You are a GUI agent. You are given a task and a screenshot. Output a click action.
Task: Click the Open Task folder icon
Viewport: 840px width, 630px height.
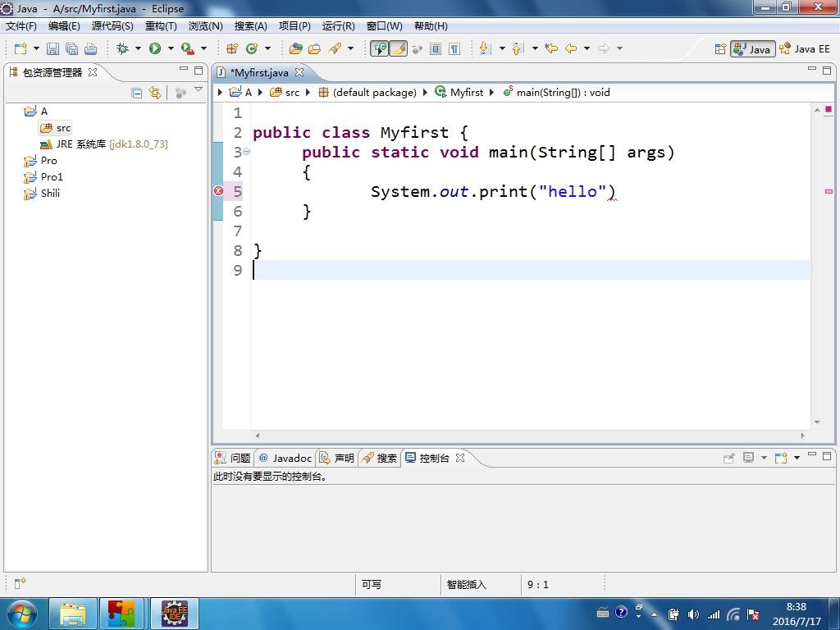click(x=314, y=48)
